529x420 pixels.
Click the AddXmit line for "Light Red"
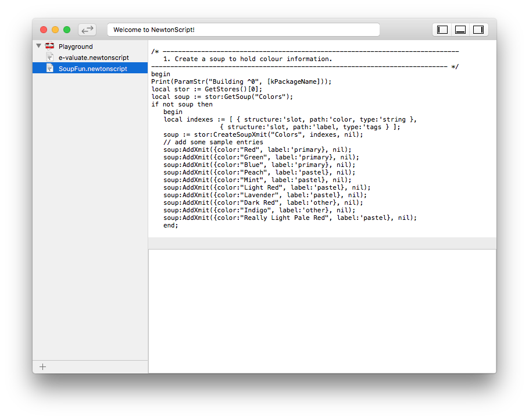tap(267, 187)
